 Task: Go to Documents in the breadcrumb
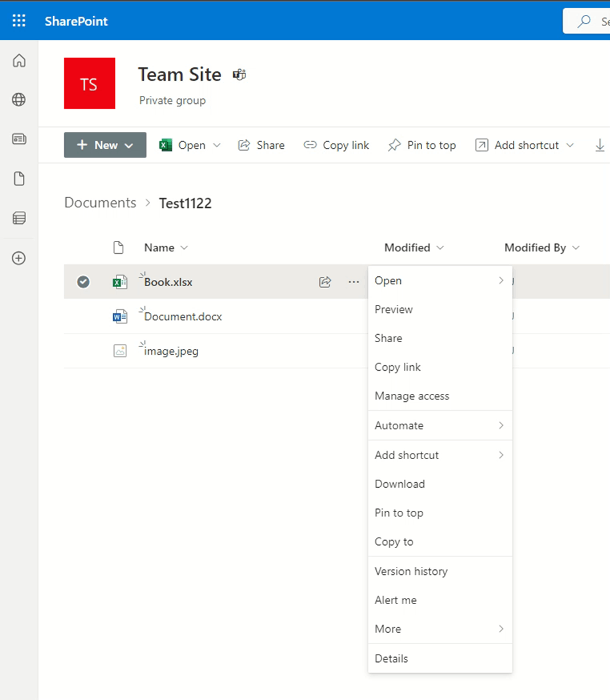tap(100, 203)
